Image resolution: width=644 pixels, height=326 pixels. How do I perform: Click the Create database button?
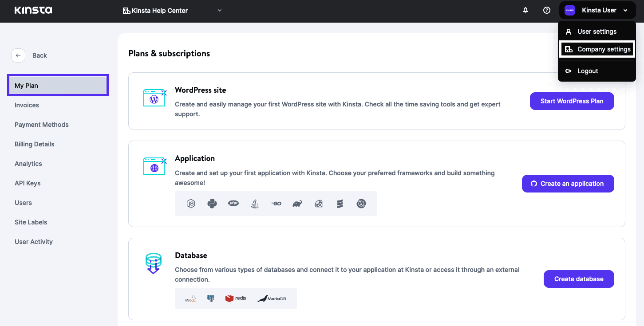pyautogui.click(x=579, y=279)
